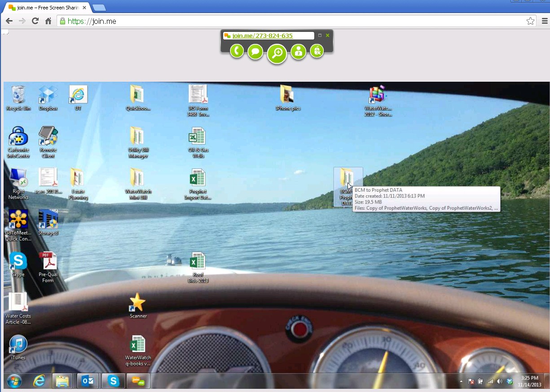Image resolution: width=550 pixels, height=392 pixels.
Task: Launch Internet Explorer from the taskbar
Action: [40, 381]
